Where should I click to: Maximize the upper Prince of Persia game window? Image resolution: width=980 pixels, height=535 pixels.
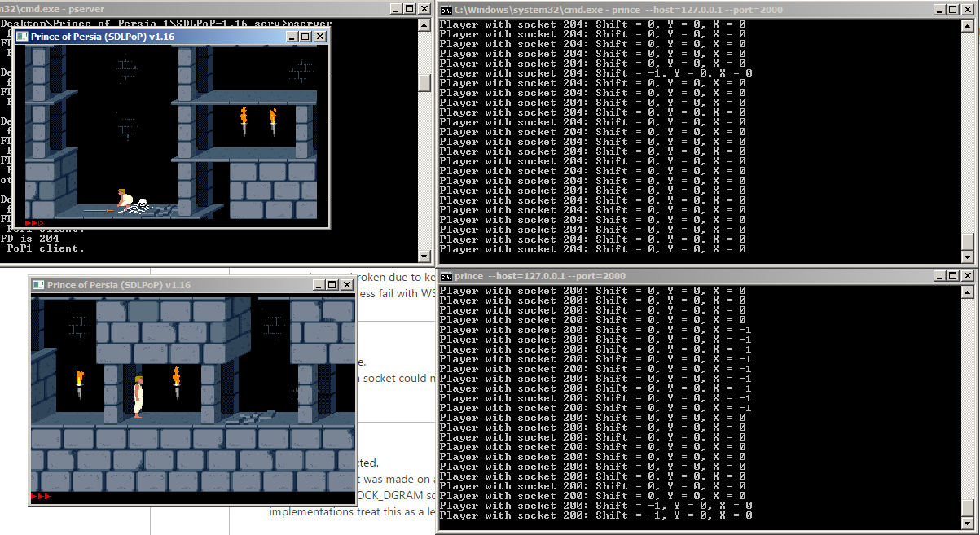(305, 37)
